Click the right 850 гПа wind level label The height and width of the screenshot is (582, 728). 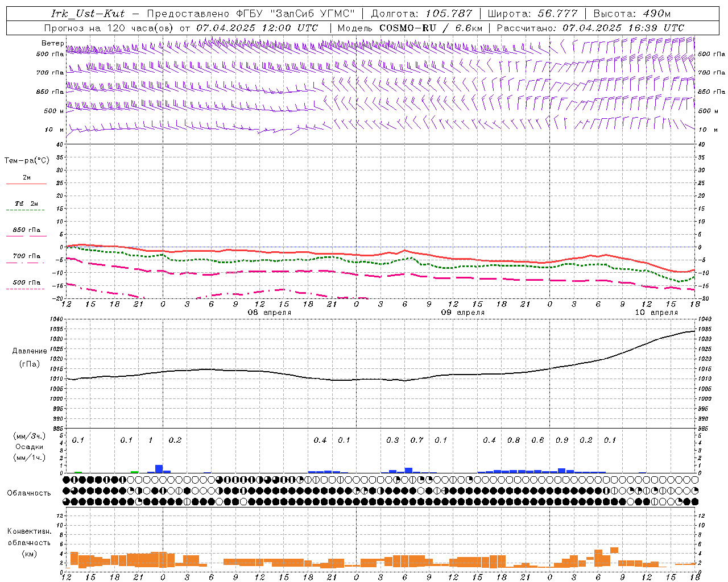(712, 92)
